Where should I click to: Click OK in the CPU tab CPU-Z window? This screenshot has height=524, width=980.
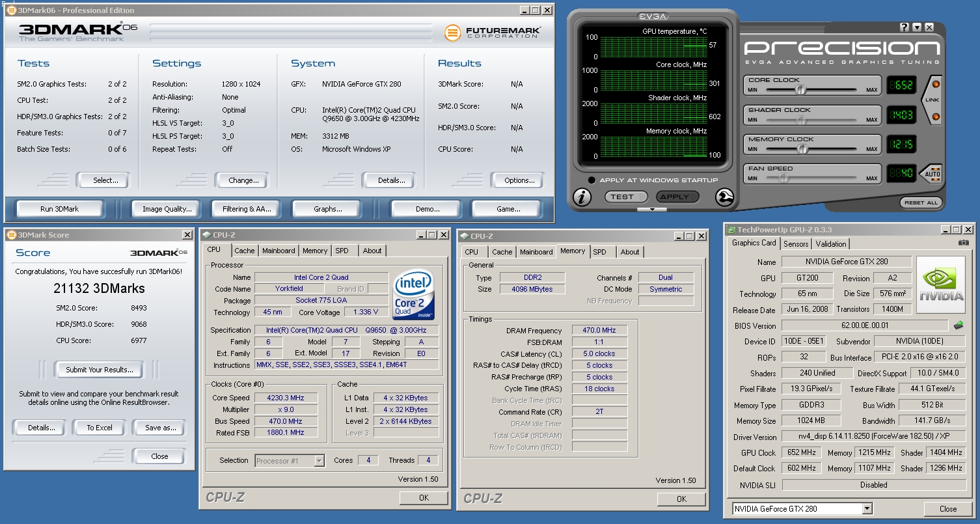424,498
